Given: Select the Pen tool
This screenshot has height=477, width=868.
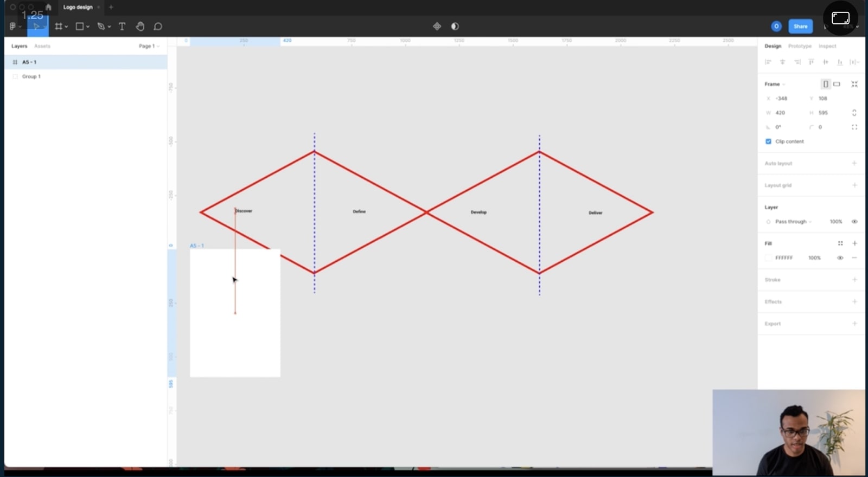Looking at the screenshot, I should [101, 27].
